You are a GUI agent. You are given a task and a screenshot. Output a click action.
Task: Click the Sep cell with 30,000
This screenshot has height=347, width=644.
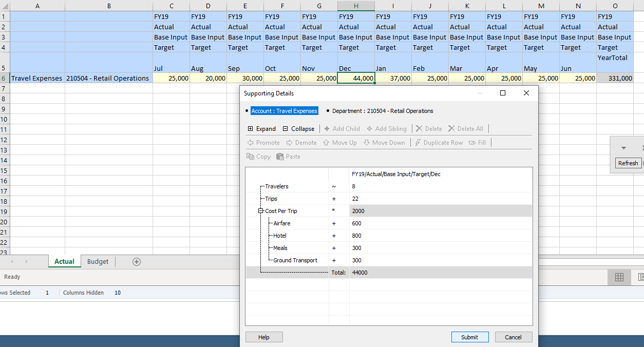[245, 78]
